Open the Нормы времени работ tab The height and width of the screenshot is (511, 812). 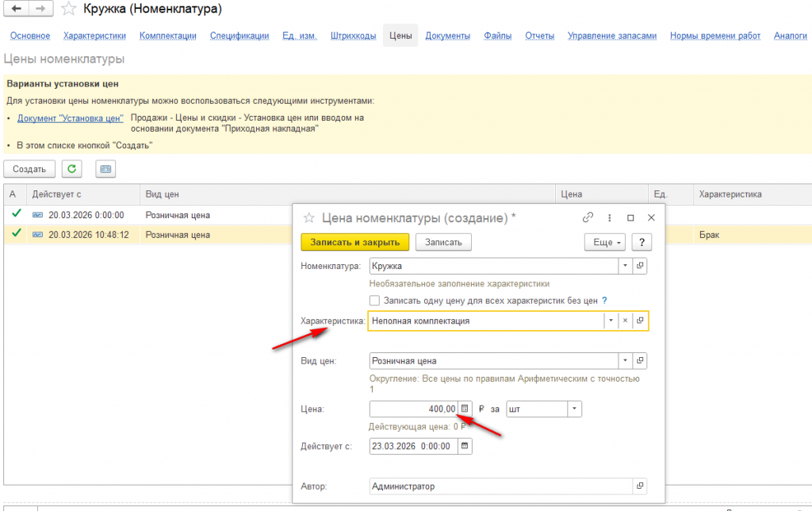pos(715,36)
